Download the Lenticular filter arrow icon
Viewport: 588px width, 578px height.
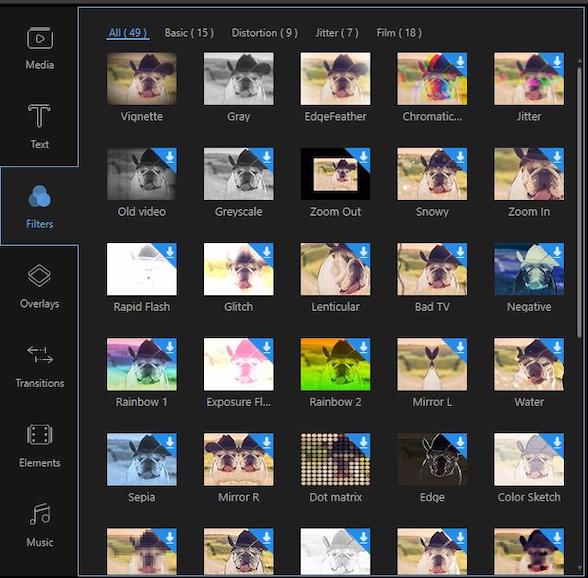pyautogui.click(x=363, y=251)
